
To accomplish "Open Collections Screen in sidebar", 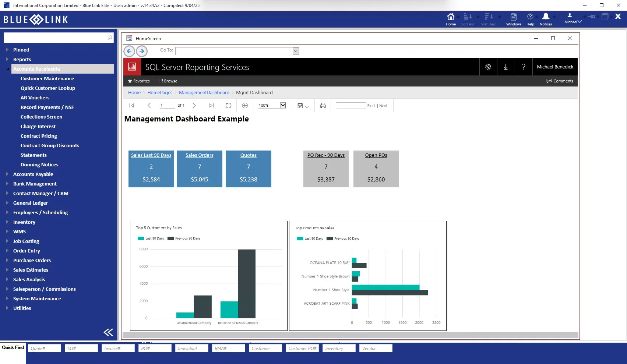I will [41, 117].
